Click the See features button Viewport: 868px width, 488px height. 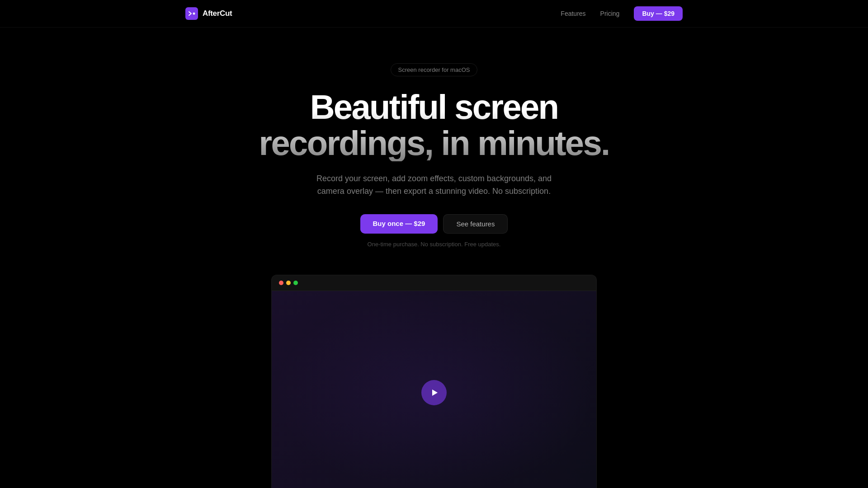(475, 224)
